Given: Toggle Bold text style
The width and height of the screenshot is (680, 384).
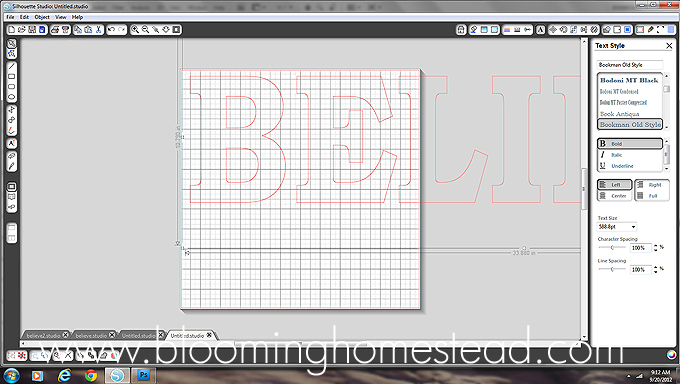Looking at the screenshot, I should coord(630,144).
